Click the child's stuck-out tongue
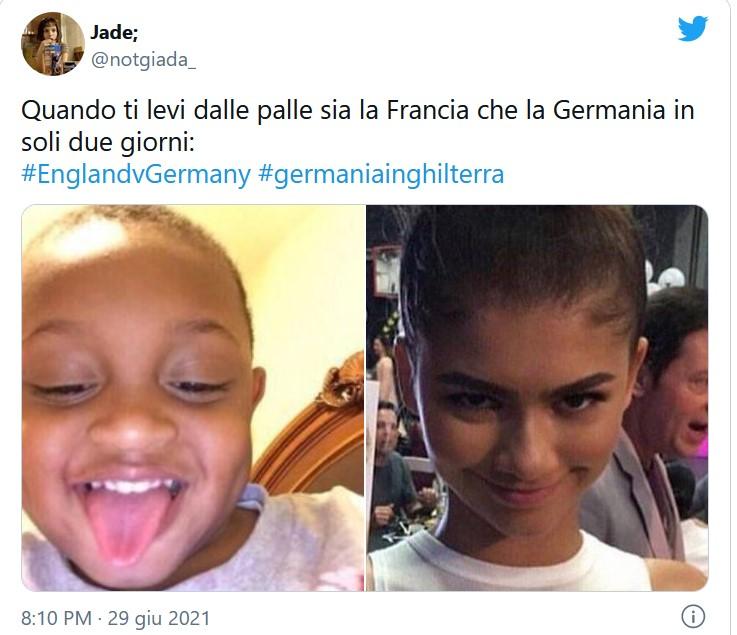This screenshot has width=737, height=635. 125,524
